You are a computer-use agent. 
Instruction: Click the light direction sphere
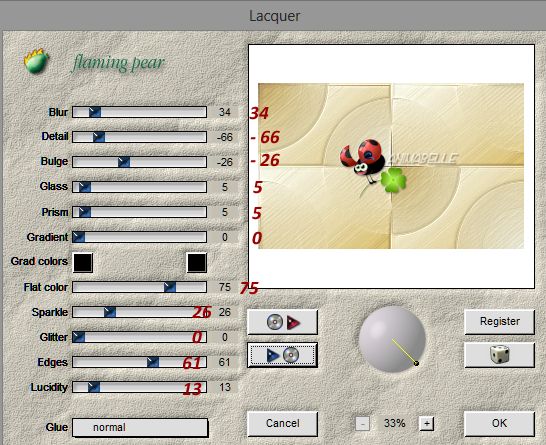point(392,339)
